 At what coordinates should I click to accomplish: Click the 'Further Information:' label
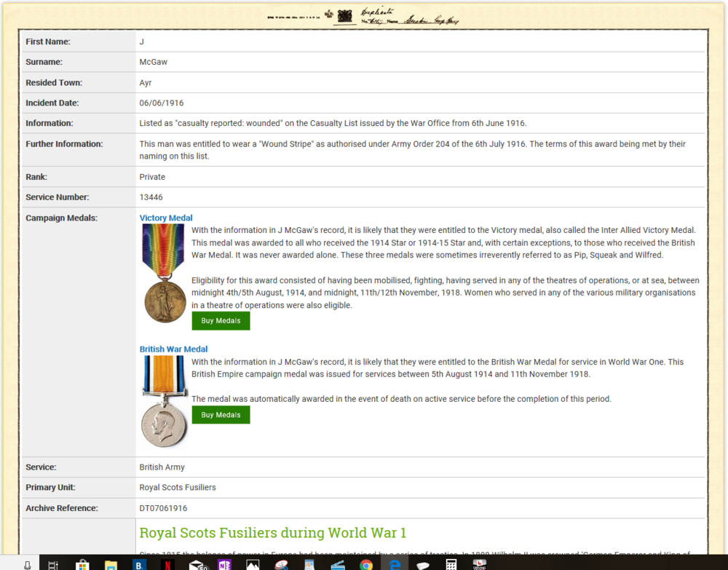[x=64, y=144]
